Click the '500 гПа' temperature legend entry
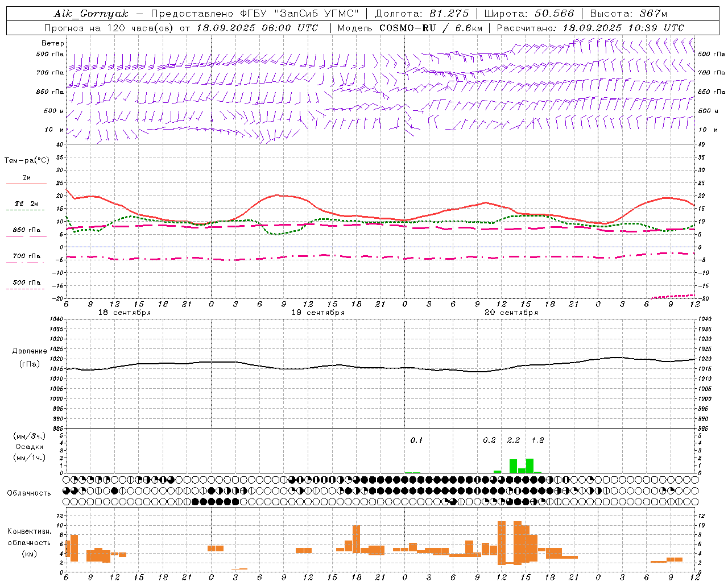This screenshot has width=728, height=582. click(x=27, y=282)
